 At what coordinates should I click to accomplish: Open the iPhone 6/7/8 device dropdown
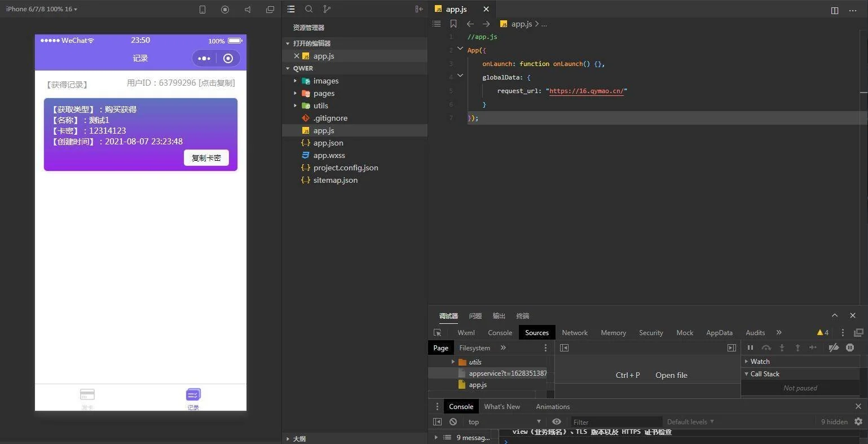click(42, 9)
